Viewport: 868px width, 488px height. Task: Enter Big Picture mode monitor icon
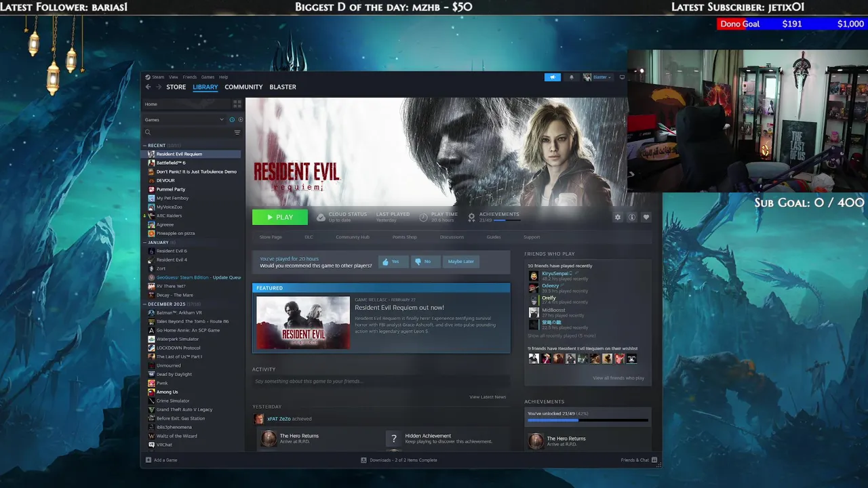622,77
